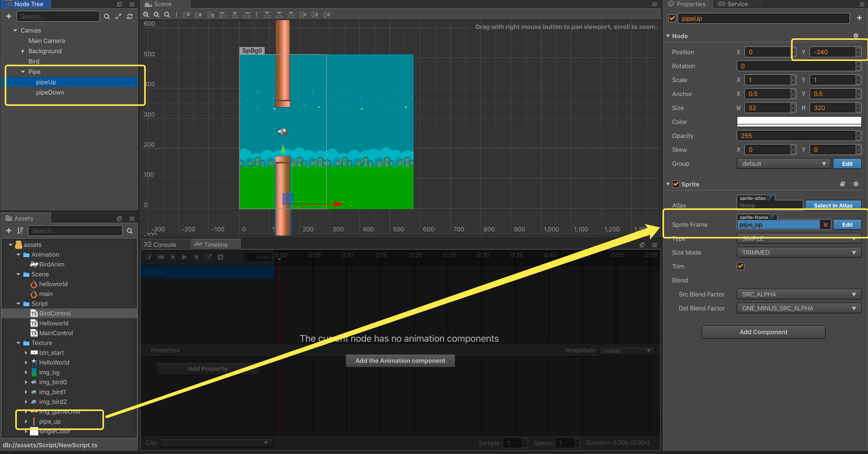The width and height of the screenshot is (868, 454).
Task: Reset Scene zoom with magnifier icon
Action: click(167, 14)
